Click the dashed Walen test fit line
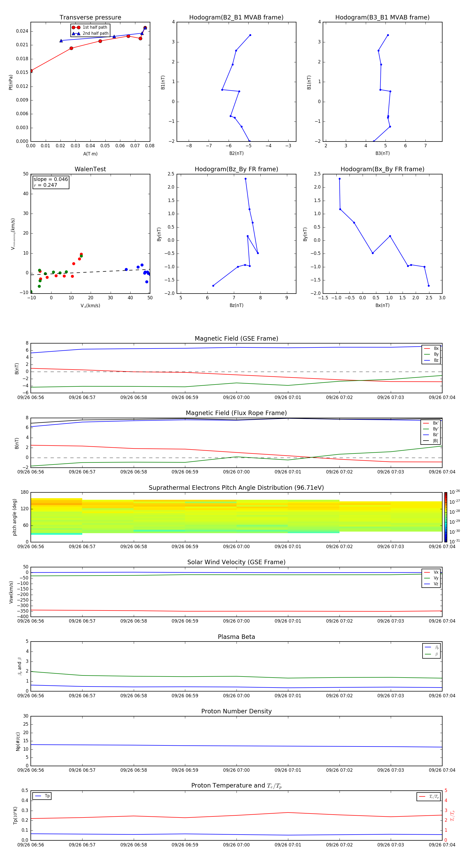473x868 pixels. 90,272
